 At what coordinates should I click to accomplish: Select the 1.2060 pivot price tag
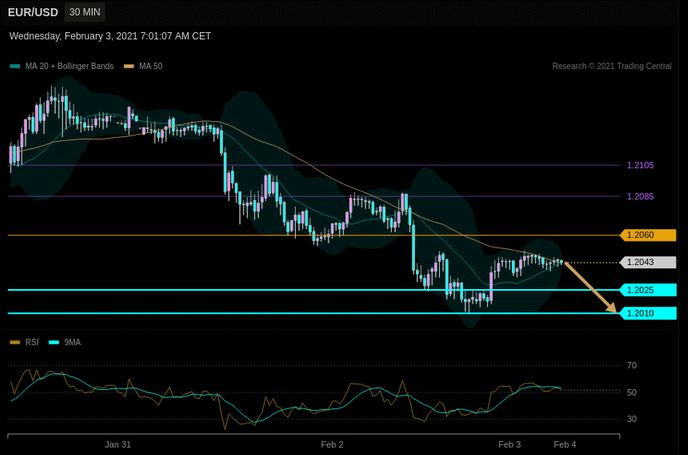(x=648, y=235)
